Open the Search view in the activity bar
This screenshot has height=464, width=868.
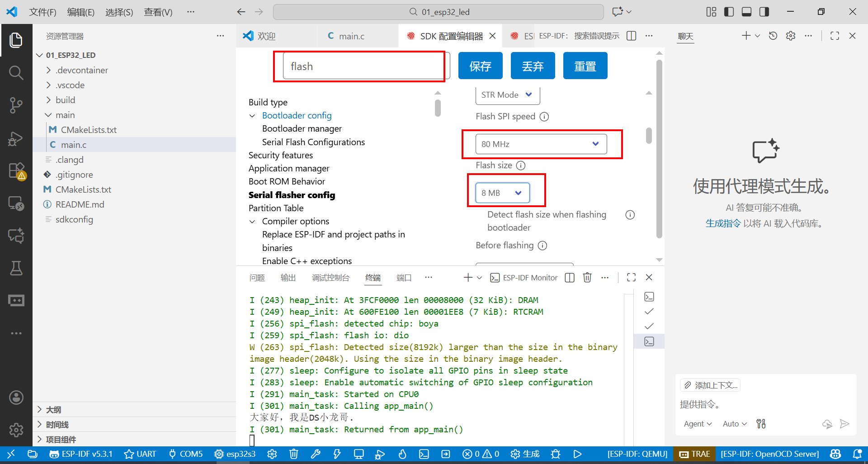16,72
